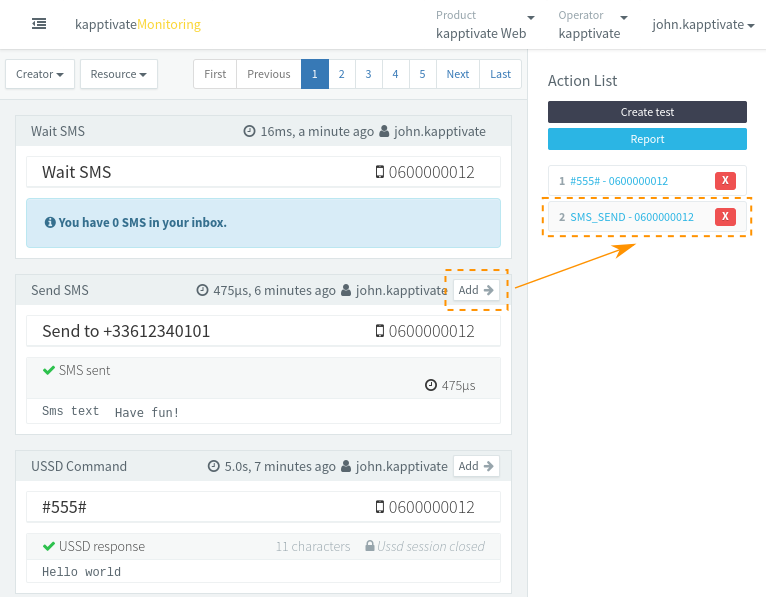Expand the Operator kapptivate selector
Screen dimensions: 766x597
click(593, 24)
